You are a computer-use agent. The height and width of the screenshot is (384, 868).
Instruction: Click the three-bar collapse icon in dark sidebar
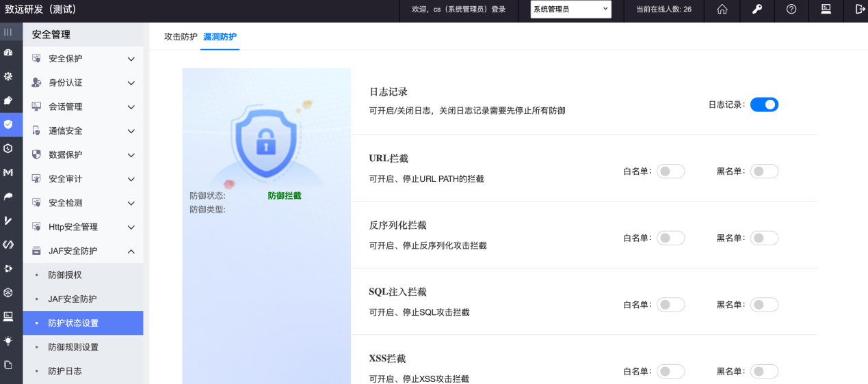pyautogui.click(x=8, y=32)
